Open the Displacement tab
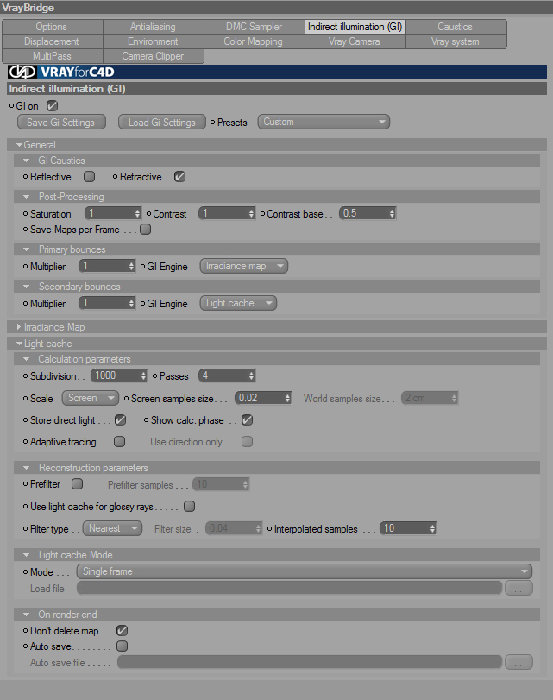The image size is (553, 700). click(x=53, y=42)
